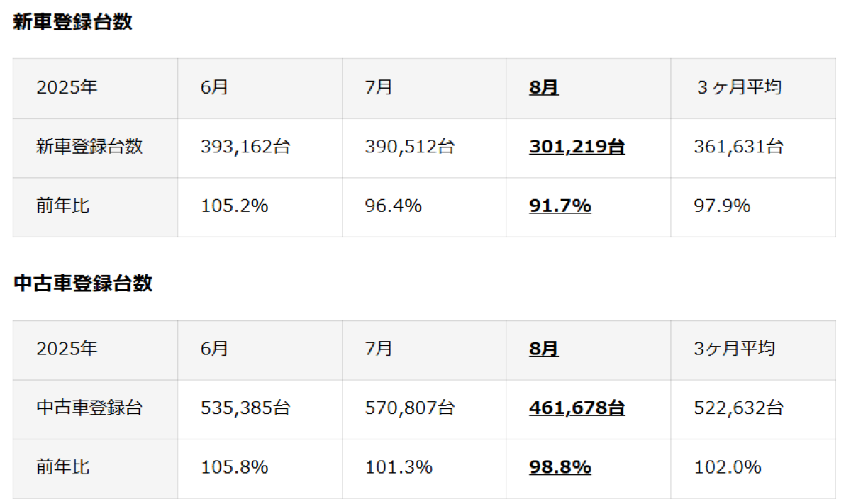The height and width of the screenshot is (504, 851).
Task: Select the 新車登録台数 row label cell
Action: pyautogui.click(x=95, y=147)
